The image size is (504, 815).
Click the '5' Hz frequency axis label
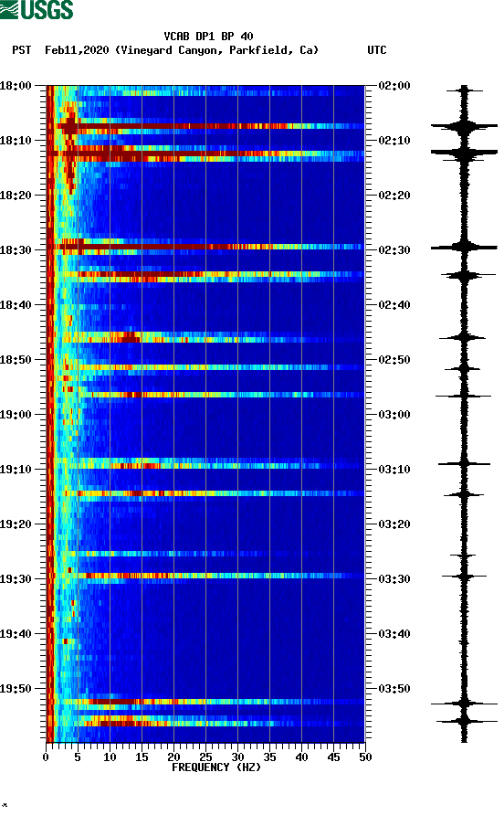pos(78,757)
